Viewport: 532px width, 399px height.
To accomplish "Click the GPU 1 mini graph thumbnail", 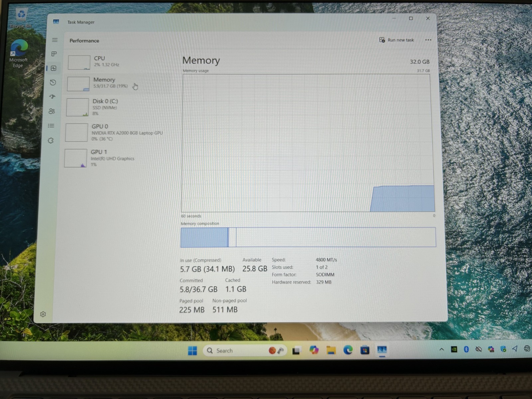I will pyautogui.click(x=75, y=158).
